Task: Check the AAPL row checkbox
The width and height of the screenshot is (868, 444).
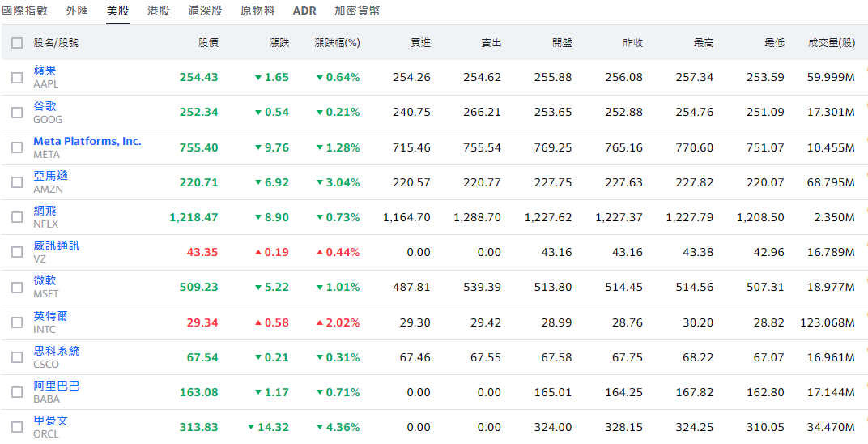Action: [17, 78]
